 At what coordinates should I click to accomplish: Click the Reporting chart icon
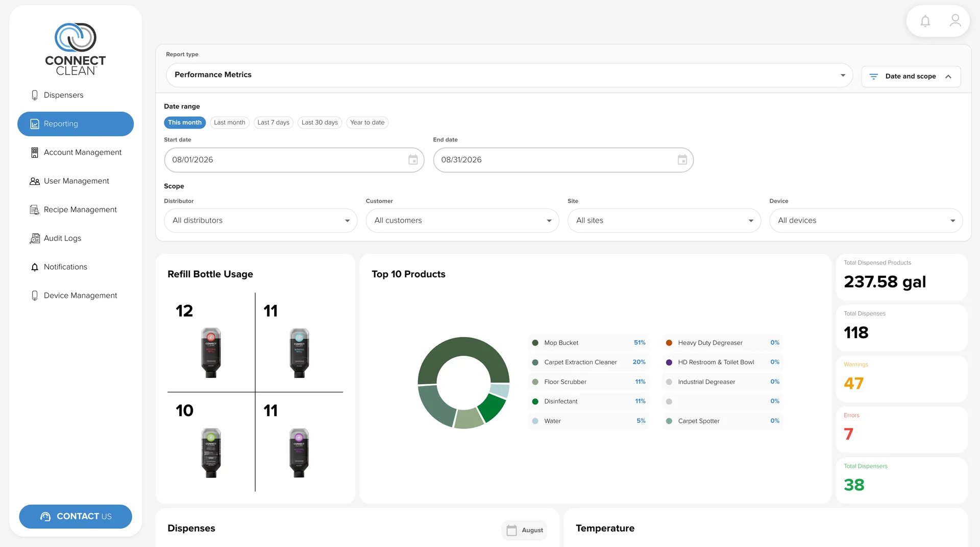35,124
